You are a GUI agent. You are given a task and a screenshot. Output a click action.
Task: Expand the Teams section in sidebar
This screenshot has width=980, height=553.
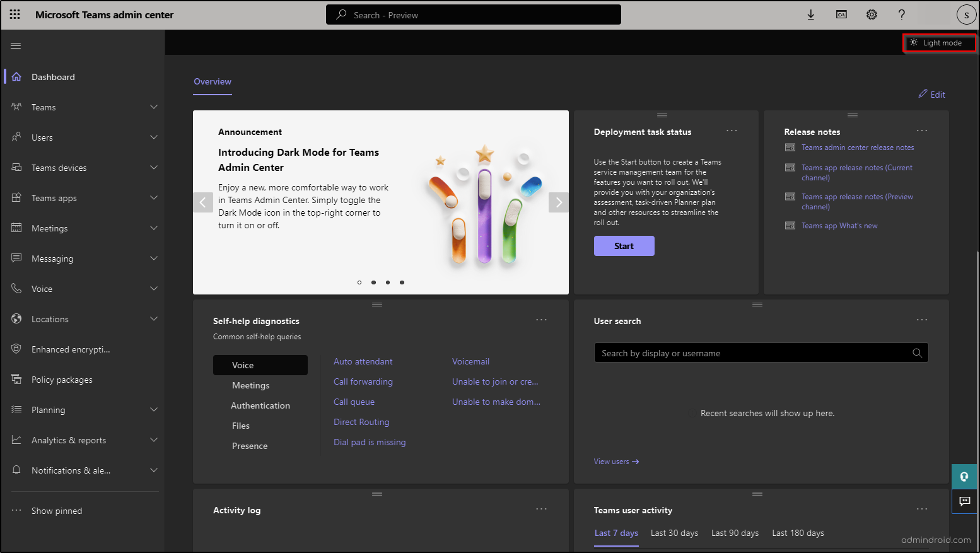coord(154,107)
